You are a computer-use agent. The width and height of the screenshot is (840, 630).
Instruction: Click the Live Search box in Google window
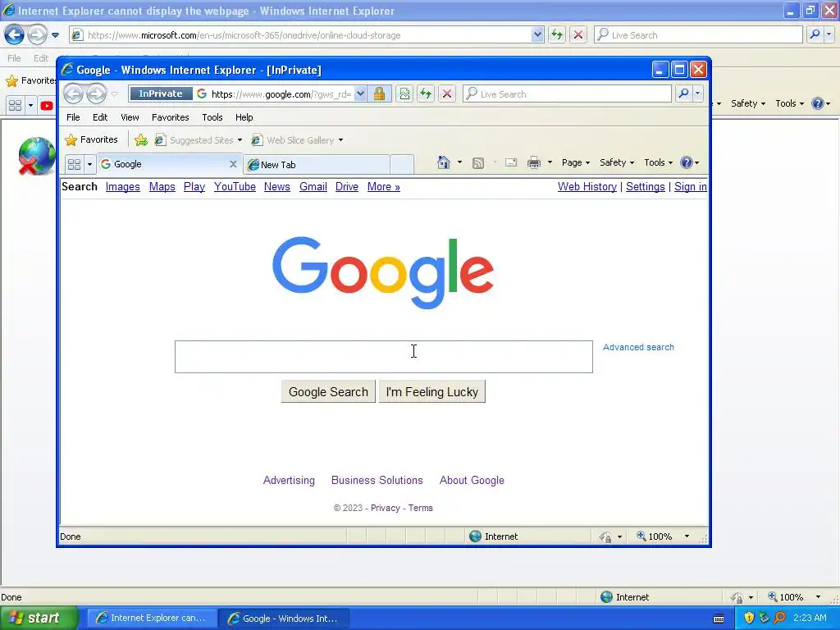click(567, 94)
